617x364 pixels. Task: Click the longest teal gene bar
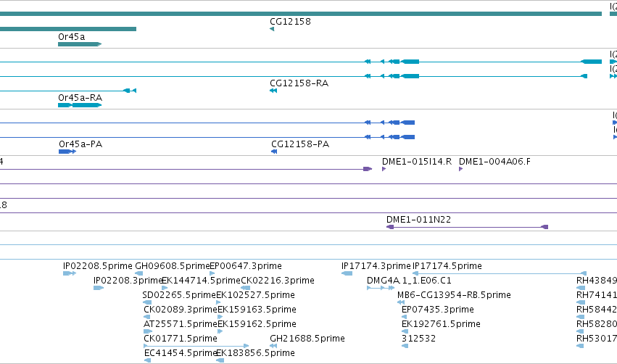tap(301, 14)
